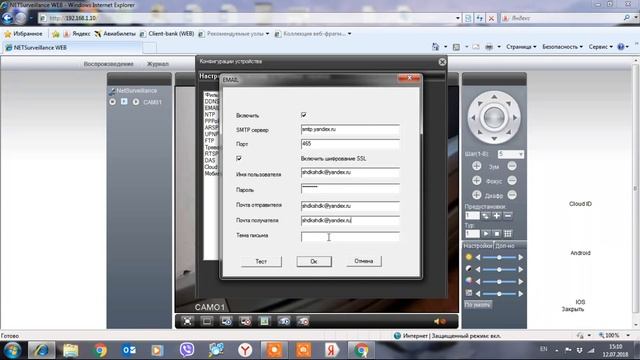The image size is (640, 360).
Task: Toggle the SSL encryption checkbox
Action: click(239, 158)
